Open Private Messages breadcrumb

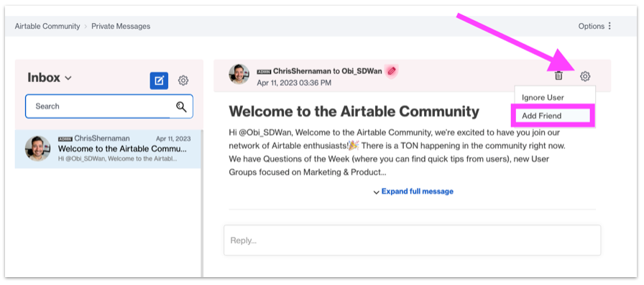pyautogui.click(x=121, y=27)
